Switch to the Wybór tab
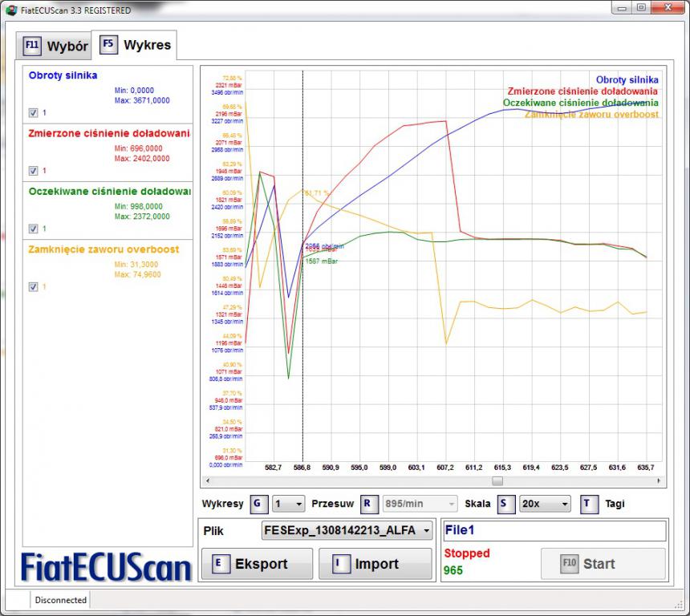This screenshot has height=616, width=690. click(x=54, y=46)
